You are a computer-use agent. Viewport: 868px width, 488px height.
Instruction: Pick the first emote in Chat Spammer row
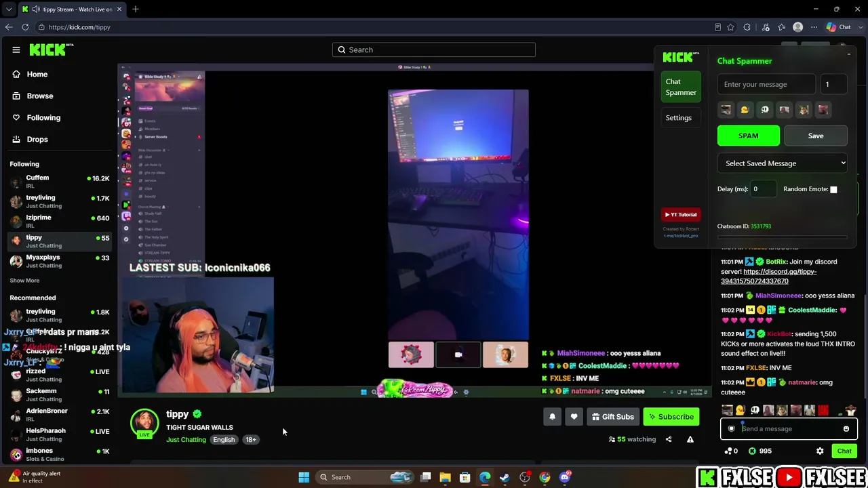point(726,110)
